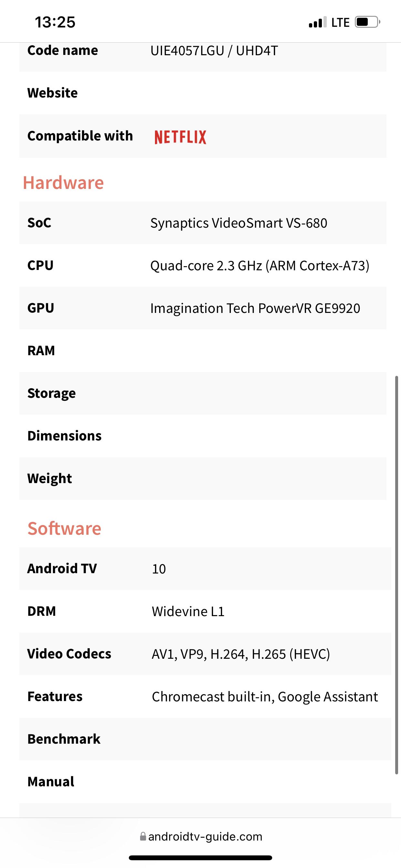
Task: Tap the PowerVR GE9920 GPU value
Action: [x=255, y=308]
